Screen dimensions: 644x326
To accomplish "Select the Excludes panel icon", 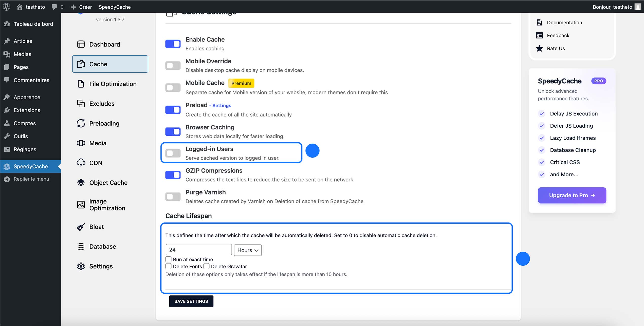I will click(81, 103).
